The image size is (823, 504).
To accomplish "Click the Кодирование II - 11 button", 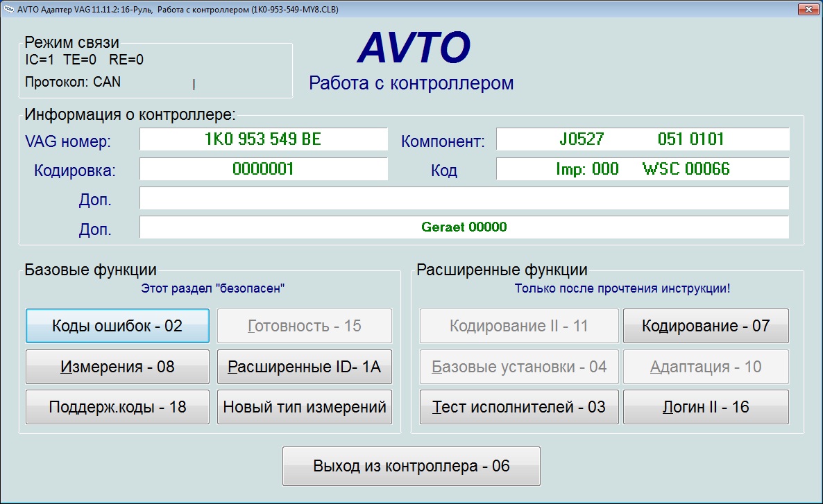I will pyautogui.click(x=519, y=326).
